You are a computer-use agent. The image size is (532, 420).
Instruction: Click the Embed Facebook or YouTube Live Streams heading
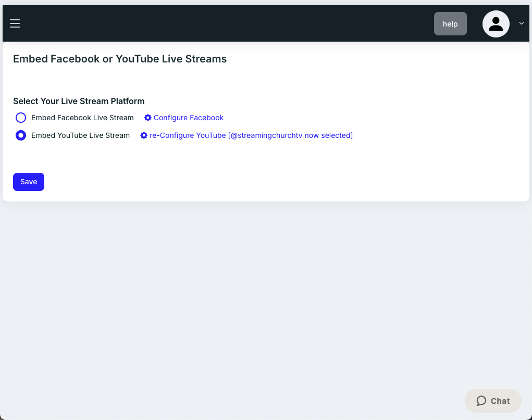pos(120,59)
